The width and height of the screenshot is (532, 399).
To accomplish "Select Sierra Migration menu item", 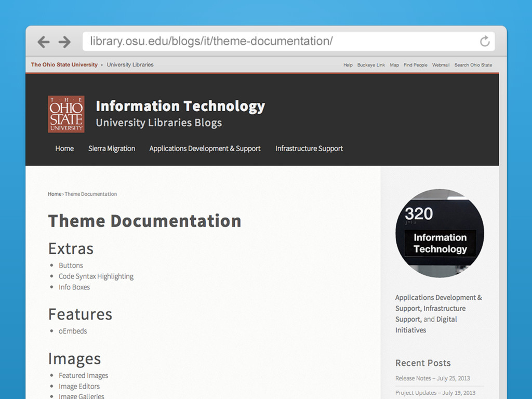I will point(112,149).
